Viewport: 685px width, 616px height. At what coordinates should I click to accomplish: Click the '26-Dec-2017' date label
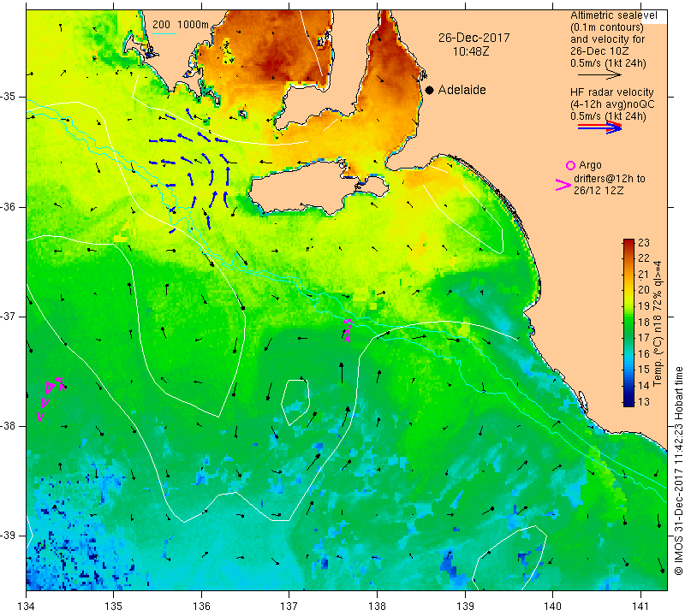click(474, 38)
